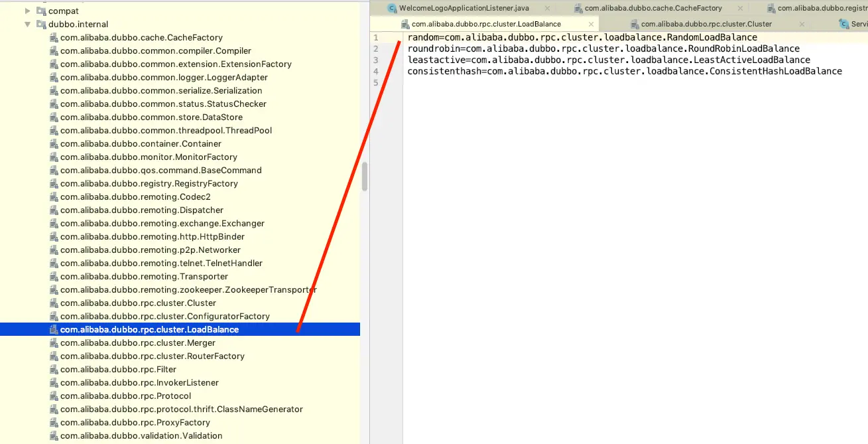Open com.alibaba.dubbo.rpc.cluster.Cluster in the tree

coord(138,303)
